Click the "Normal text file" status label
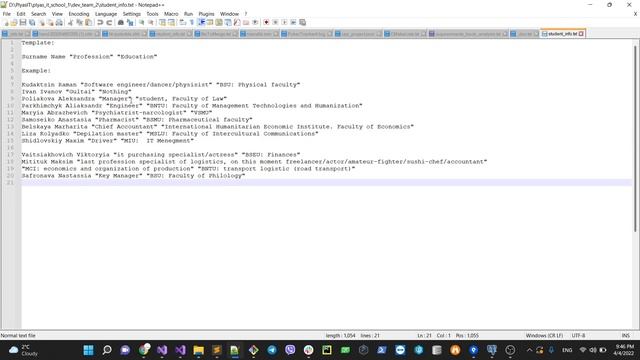 point(18,336)
